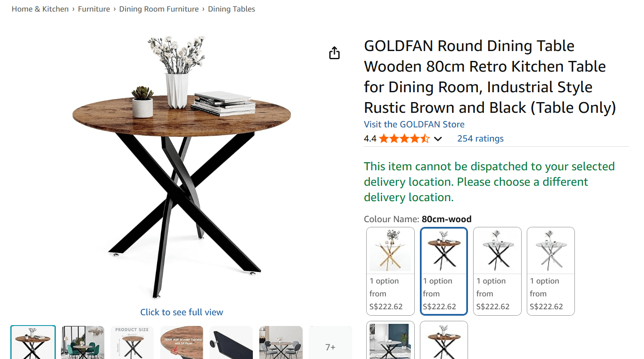Expand the star rating breakdown chevron
This screenshot has width=644, height=359.
[x=437, y=139]
